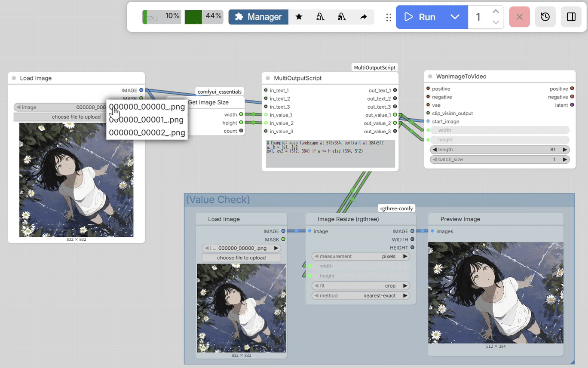The height and width of the screenshot is (368, 588).
Task: Cancel the current run with the red X
Action: coord(519,17)
